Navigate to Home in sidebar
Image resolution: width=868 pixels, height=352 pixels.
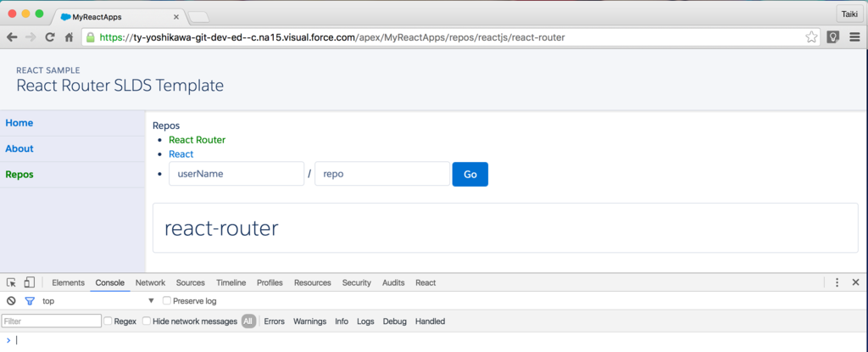click(x=19, y=123)
